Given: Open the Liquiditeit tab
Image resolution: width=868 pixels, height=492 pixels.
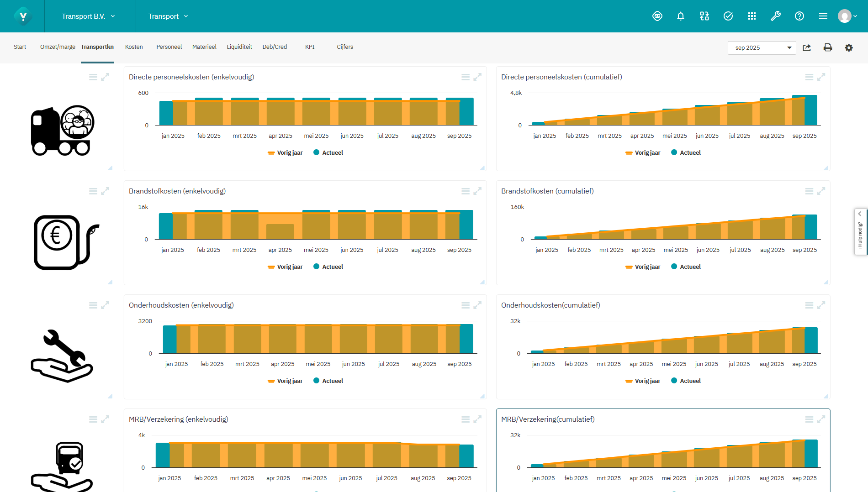Looking at the screenshot, I should point(239,47).
